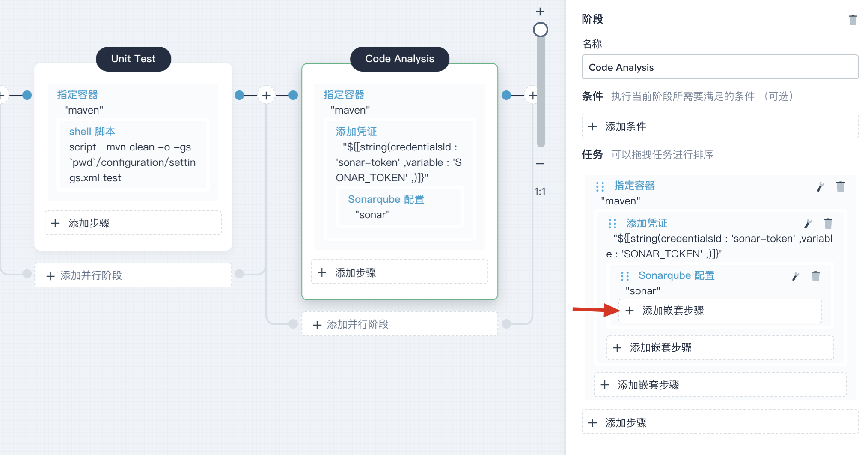This screenshot has height=455, width=868.
Task: Edit the 添加凭证 step using the wrench icon
Action: (x=808, y=223)
